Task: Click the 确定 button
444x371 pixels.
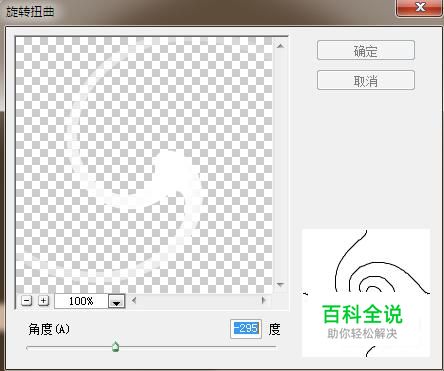Action: (x=366, y=51)
